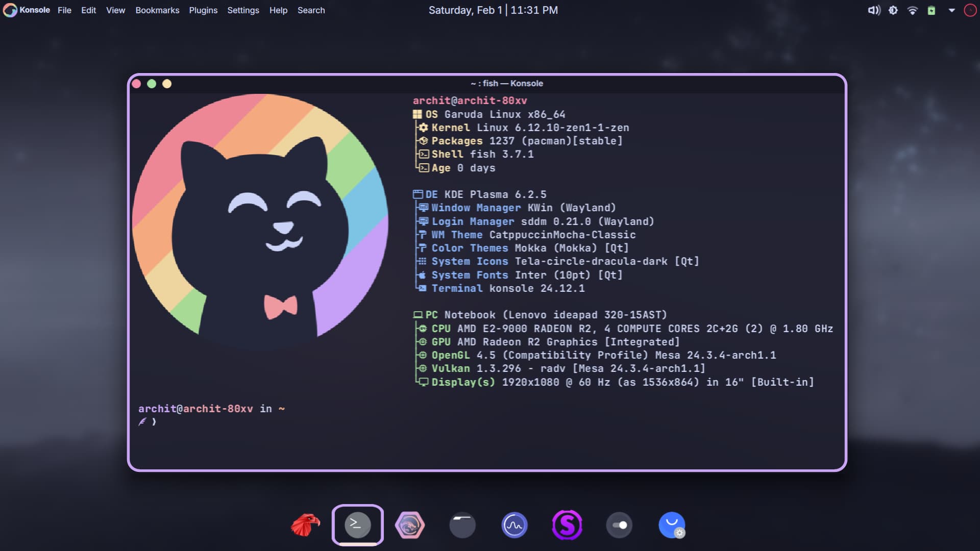
Task: Click 'OpenGL 4.5 (Compatibility Profile)' line
Action: (597, 355)
